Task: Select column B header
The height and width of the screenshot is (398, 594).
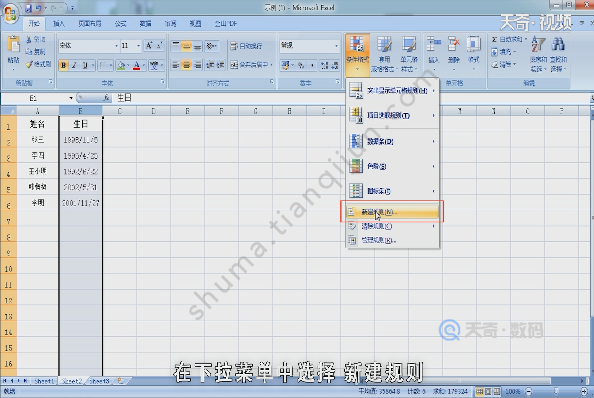Action: pyautogui.click(x=80, y=111)
